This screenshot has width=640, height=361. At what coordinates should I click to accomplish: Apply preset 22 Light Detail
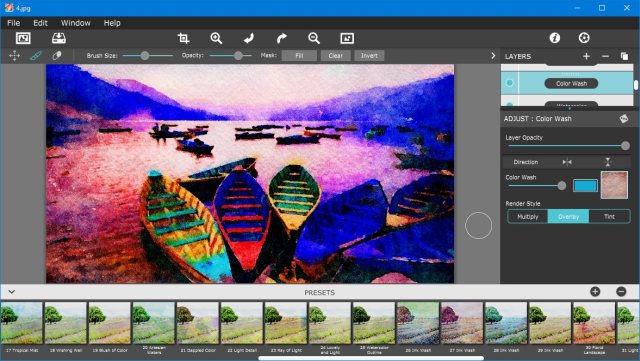click(x=242, y=323)
